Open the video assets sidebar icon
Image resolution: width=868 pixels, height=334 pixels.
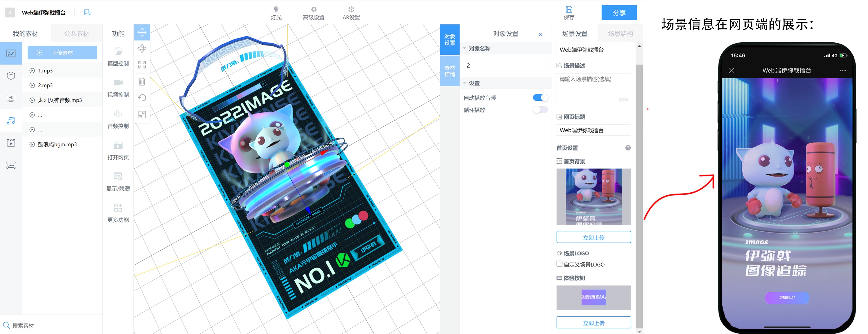[x=11, y=143]
